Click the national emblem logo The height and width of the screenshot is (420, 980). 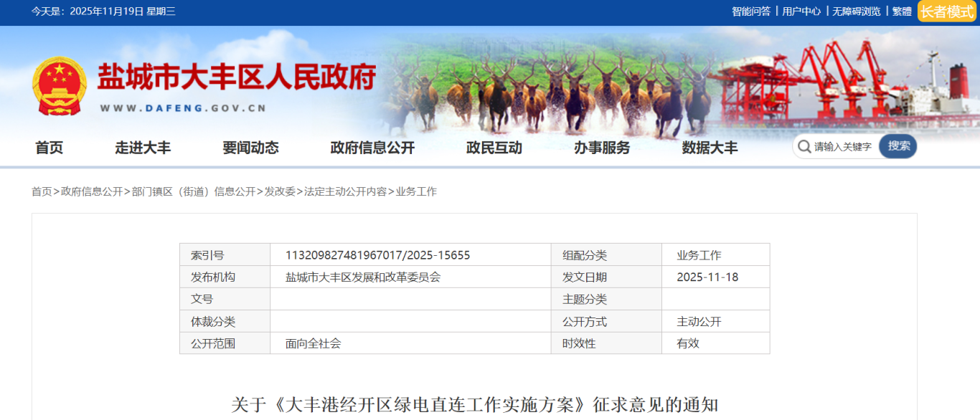[59, 87]
